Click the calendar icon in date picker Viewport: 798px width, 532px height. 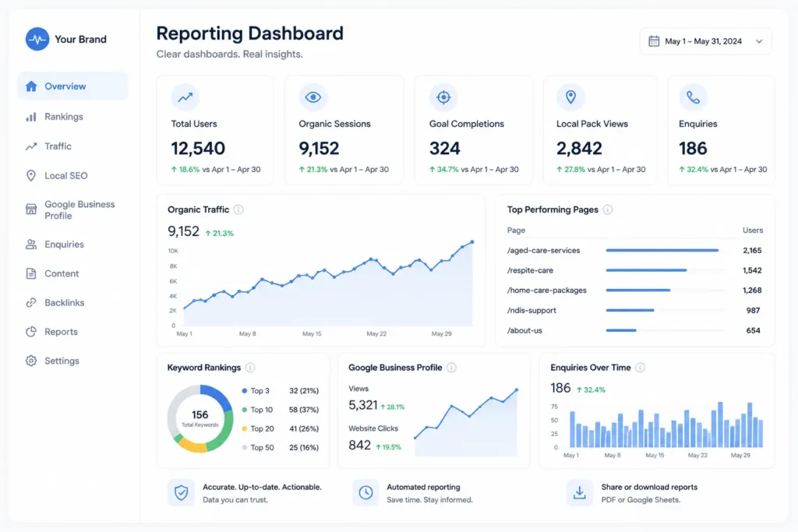click(x=654, y=41)
